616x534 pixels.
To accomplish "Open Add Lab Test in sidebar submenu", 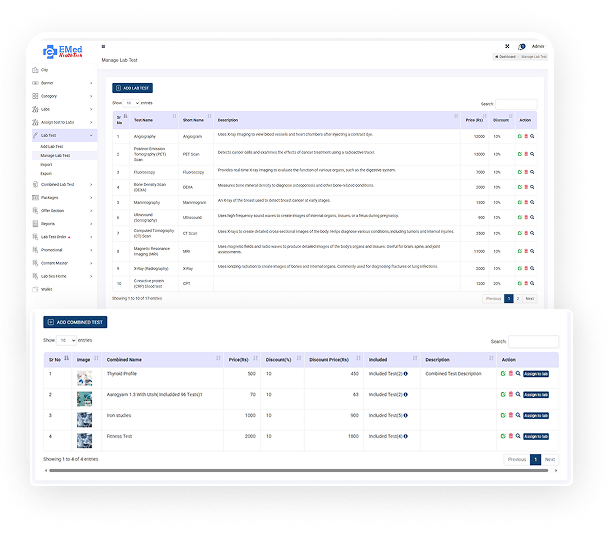I will [54, 147].
